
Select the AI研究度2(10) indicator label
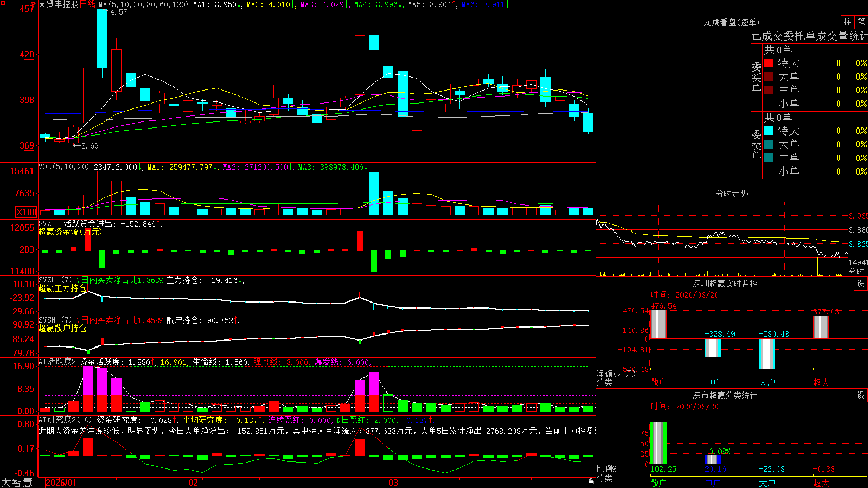(x=65, y=420)
